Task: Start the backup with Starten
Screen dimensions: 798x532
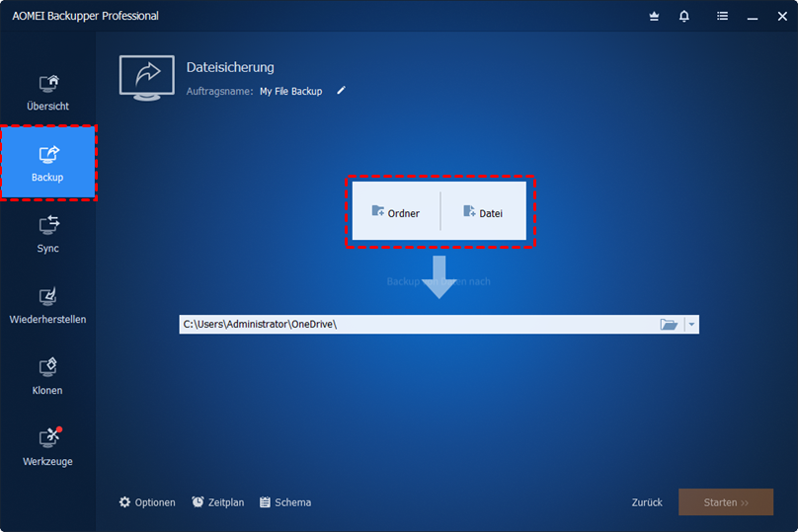Action: (x=726, y=502)
